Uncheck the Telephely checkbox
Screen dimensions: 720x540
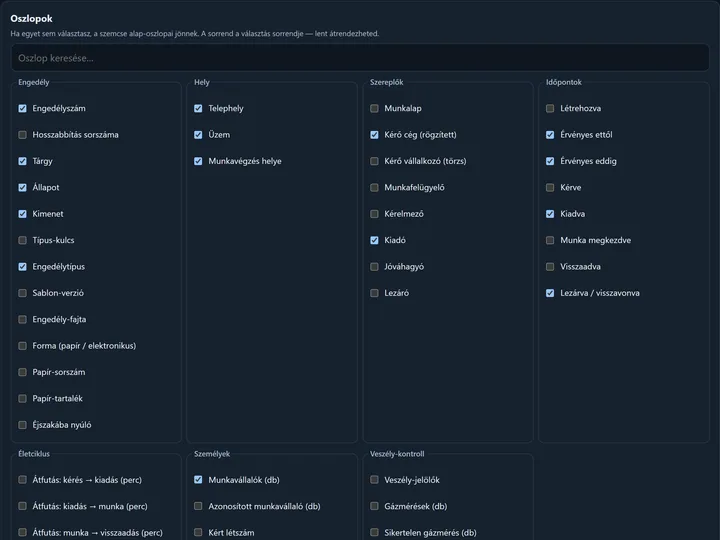(198, 108)
